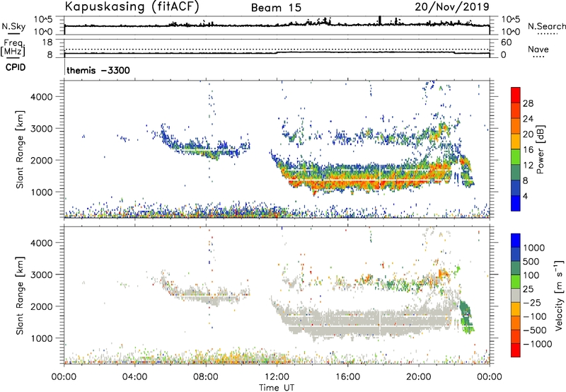
Task: Click the '-1000' value on Velocity scale
Action: 537,344
